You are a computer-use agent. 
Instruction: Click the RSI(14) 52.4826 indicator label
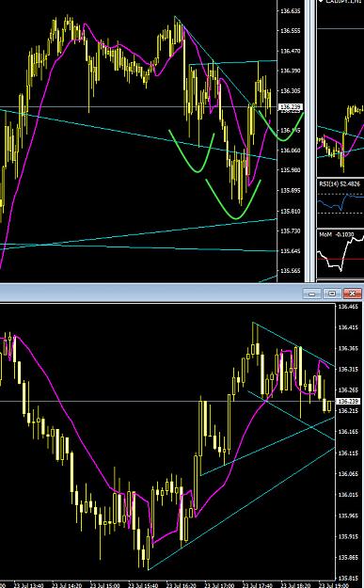[x=340, y=183]
